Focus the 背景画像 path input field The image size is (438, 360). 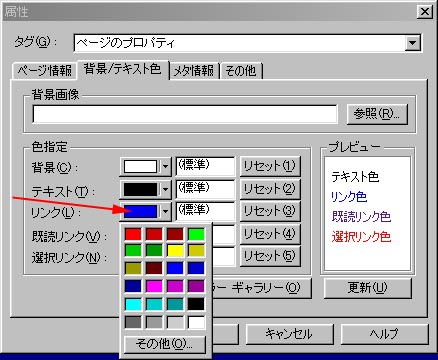coord(185,114)
